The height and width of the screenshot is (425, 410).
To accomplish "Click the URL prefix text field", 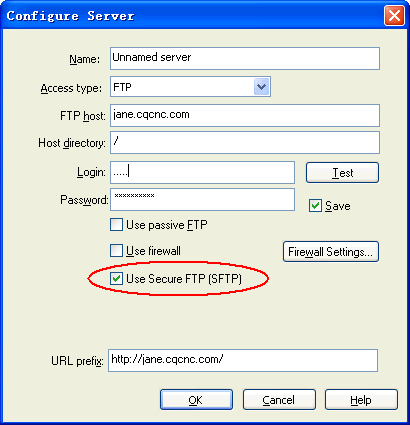I will pyautogui.click(x=243, y=360).
